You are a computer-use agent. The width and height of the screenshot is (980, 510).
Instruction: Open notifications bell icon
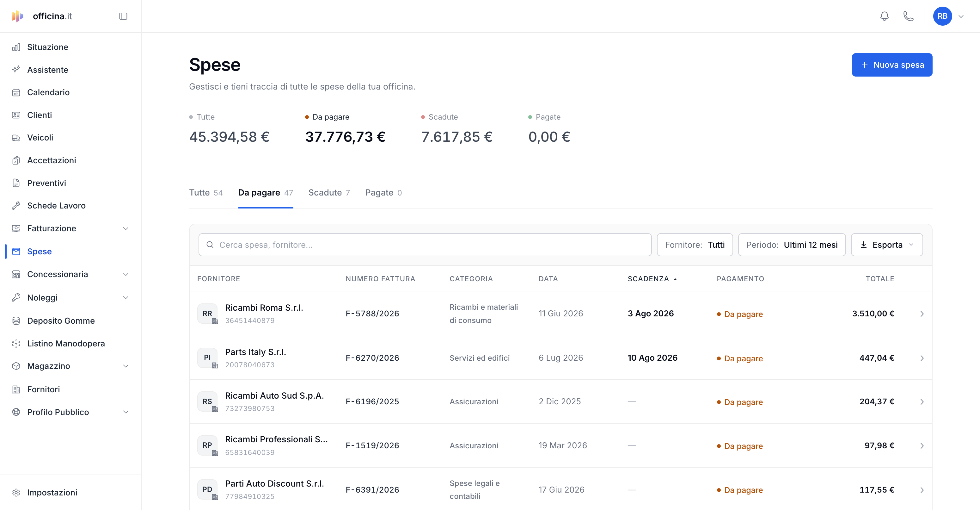tap(884, 16)
